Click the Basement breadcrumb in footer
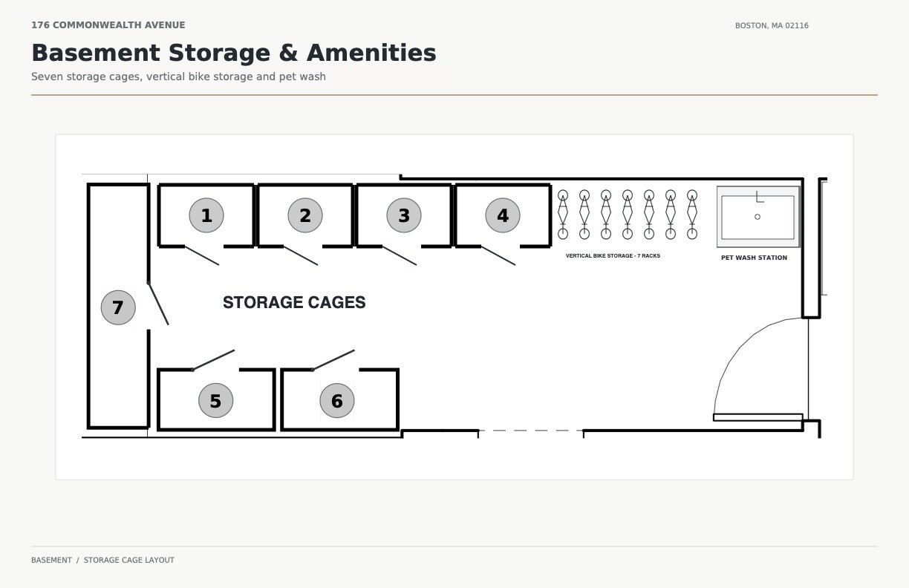909x588 pixels. [x=51, y=560]
